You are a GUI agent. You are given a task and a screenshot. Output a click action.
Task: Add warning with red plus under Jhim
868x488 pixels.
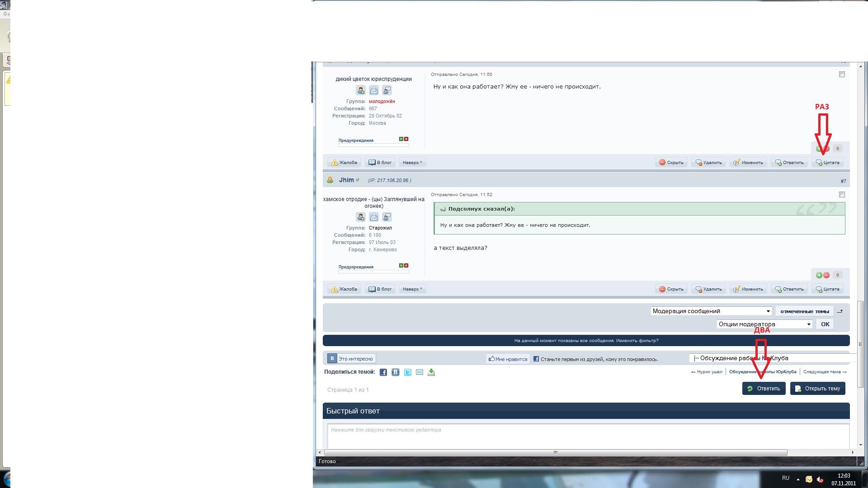(x=406, y=266)
